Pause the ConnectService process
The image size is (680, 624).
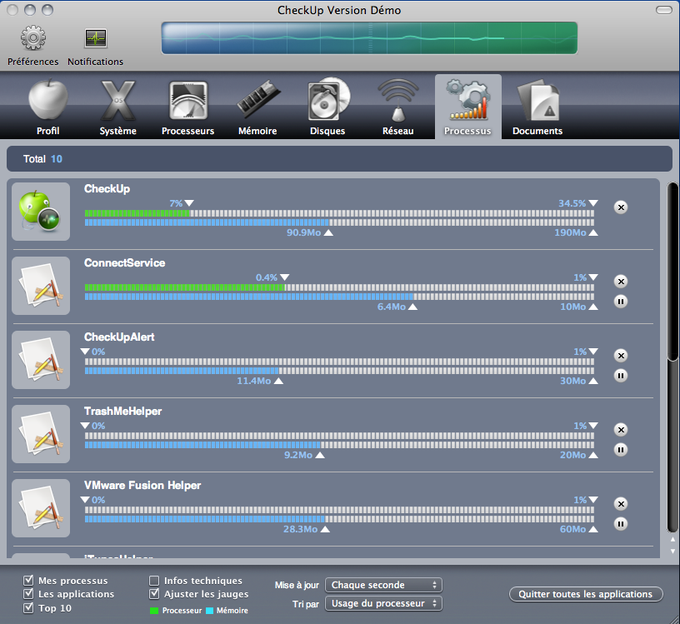[x=621, y=301]
